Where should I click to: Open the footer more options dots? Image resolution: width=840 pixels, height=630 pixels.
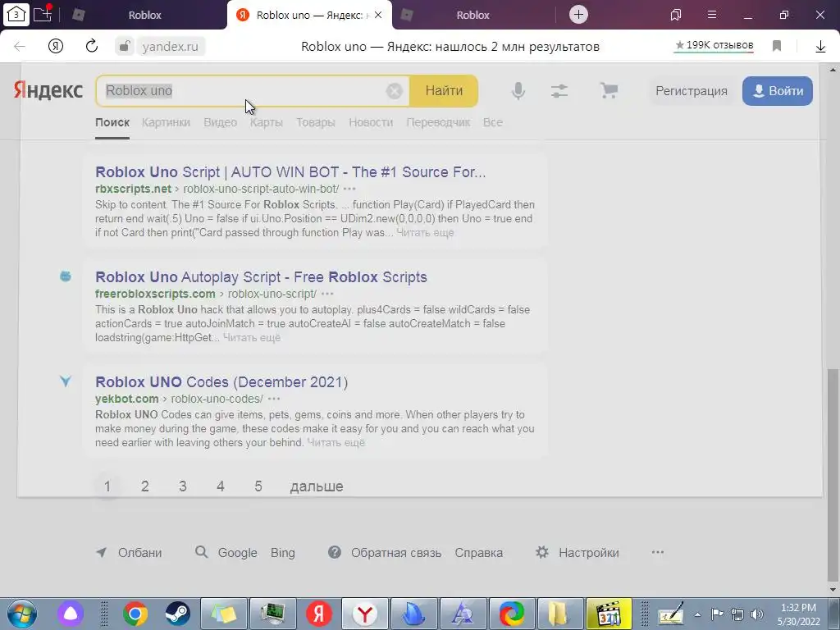(x=658, y=552)
